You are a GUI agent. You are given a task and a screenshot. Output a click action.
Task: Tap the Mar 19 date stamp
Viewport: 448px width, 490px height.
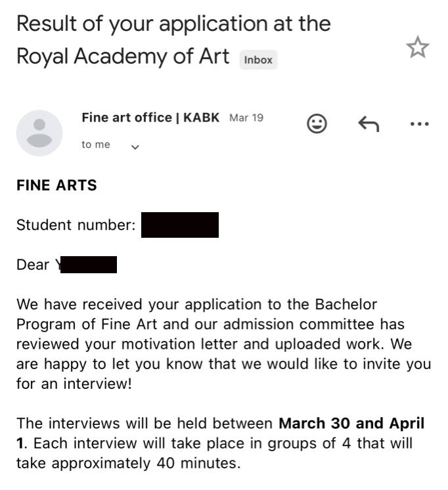[x=246, y=118]
